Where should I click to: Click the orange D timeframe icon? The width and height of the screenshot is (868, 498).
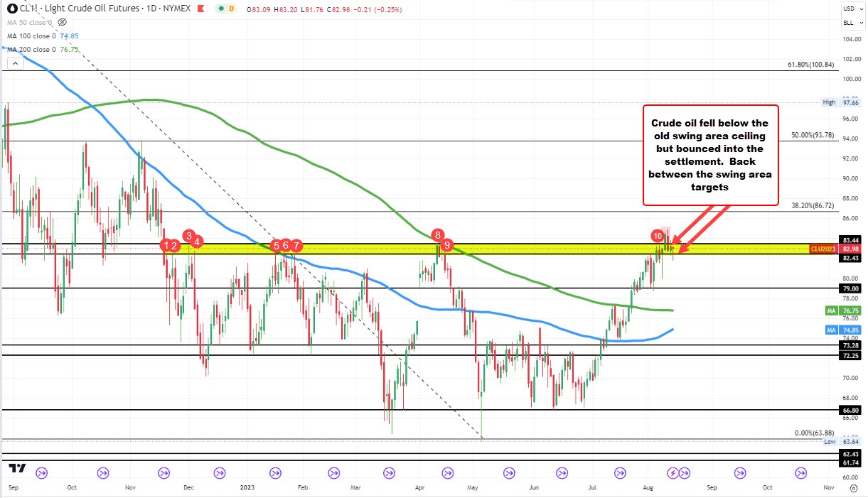231,9
